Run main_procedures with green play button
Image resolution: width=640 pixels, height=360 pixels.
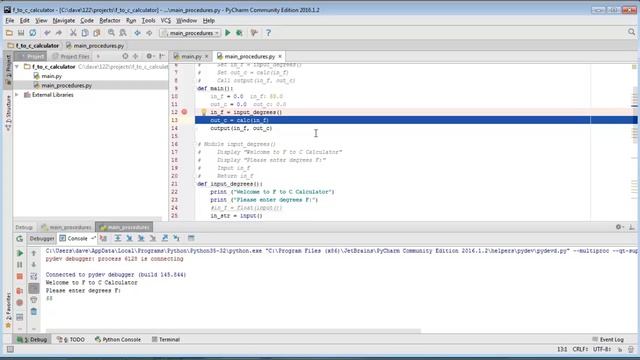coord(228,33)
